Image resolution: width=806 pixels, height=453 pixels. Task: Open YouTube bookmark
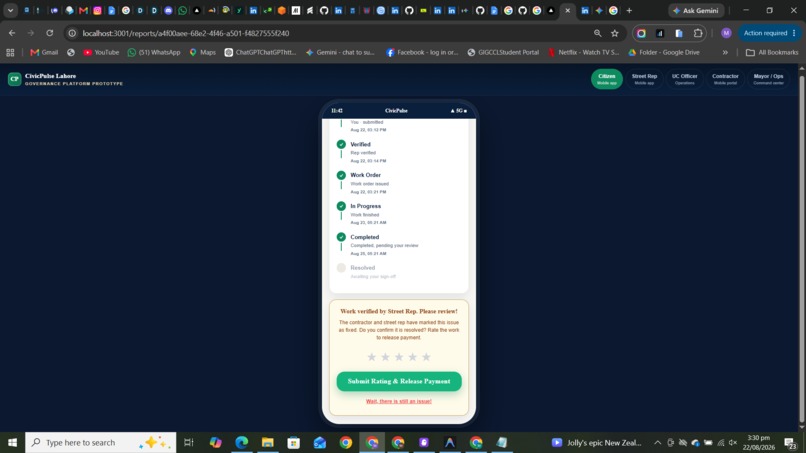coord(101,52)
